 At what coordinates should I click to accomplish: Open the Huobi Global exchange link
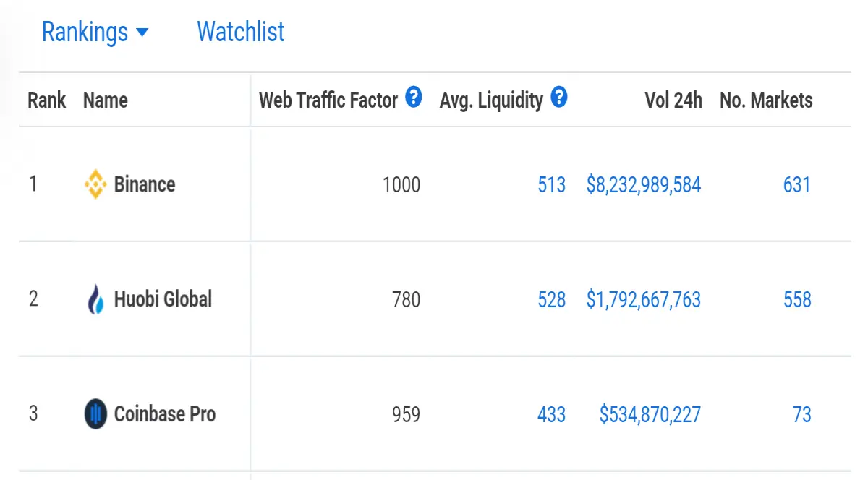(x=163, y=299)
